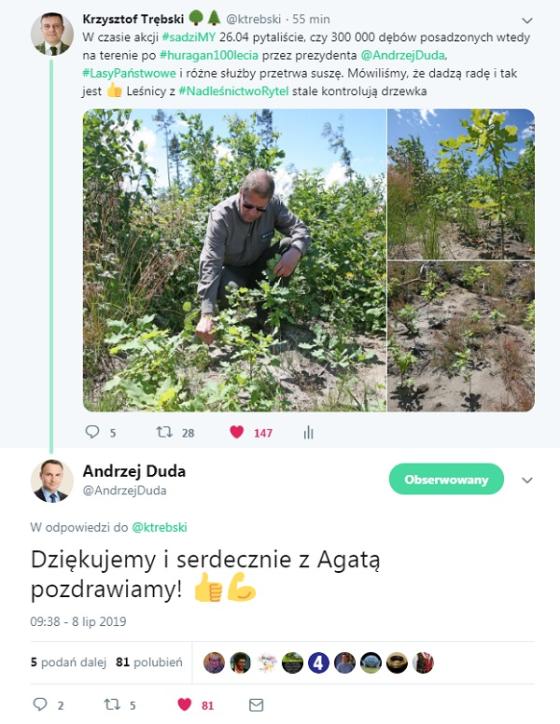Retweet Krzysztof Trębski's tweet
560x724 pixels.
pos(164,432)
